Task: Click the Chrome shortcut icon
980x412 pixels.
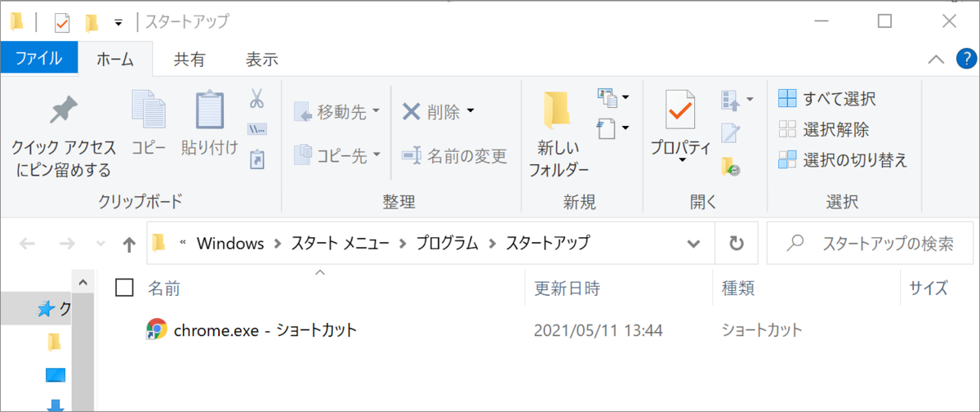Action: [156, 330]
